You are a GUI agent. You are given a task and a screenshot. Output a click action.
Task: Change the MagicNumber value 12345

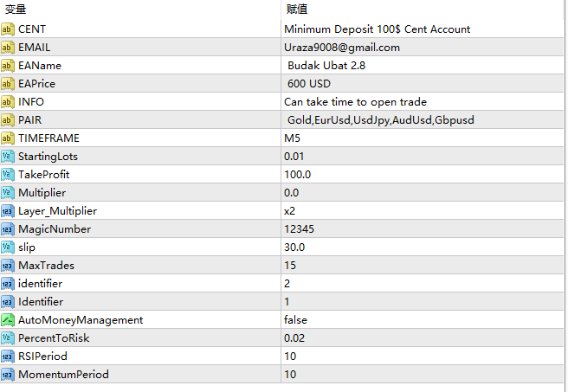298,229
